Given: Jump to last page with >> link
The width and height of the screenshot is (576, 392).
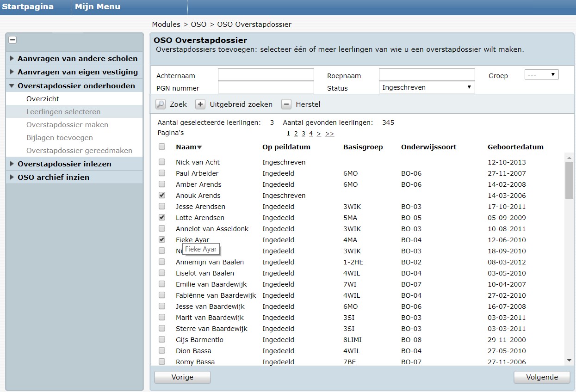Looking at the screenshot, I should click(x=329, y=134).
